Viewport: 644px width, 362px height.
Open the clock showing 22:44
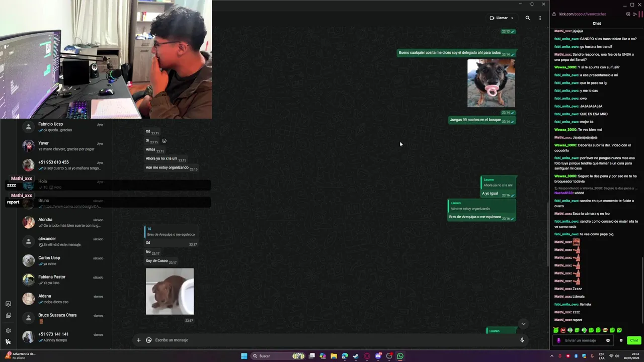pos(632,356)
